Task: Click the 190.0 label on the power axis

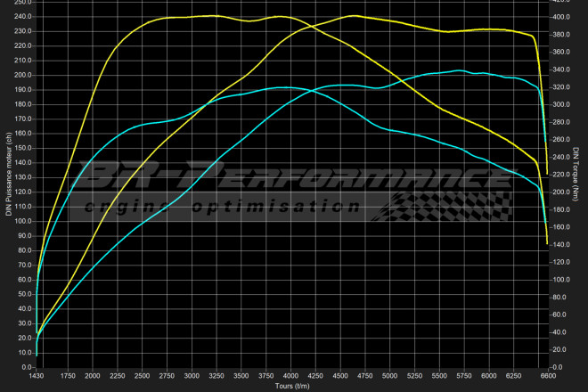Action: tap(23, 90)
